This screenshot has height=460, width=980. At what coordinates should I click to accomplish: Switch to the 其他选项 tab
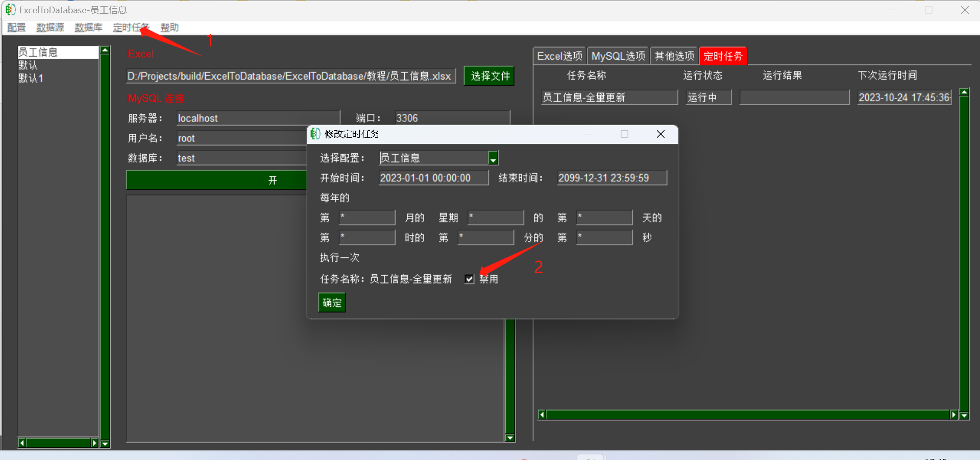coord(674,56)
